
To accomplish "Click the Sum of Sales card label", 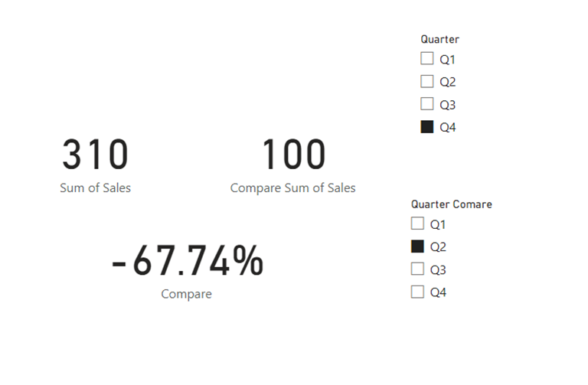I will tap(95, 188).
